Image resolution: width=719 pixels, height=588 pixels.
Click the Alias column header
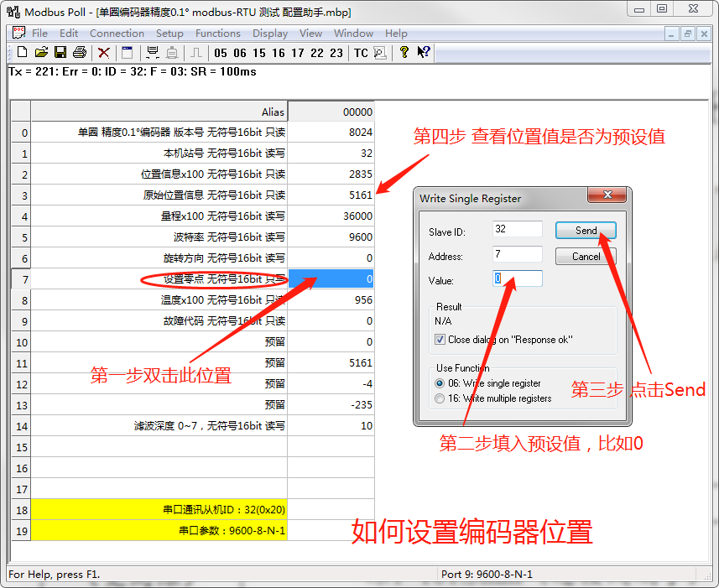(x=159, y=112)
